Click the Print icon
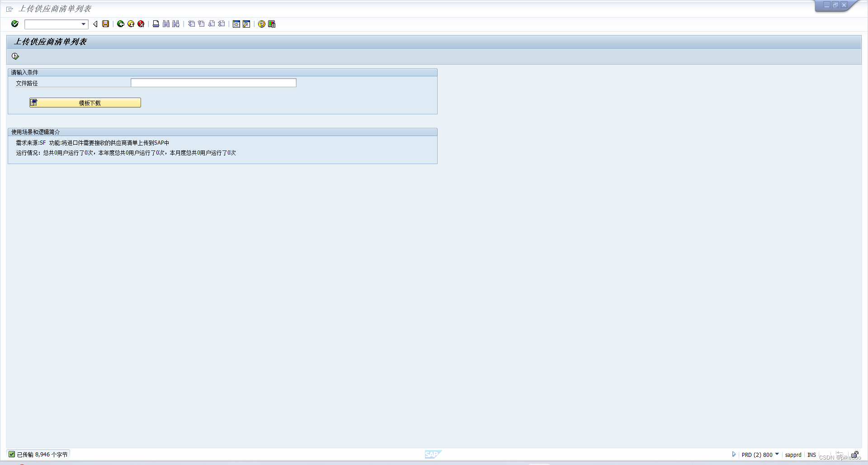The width and height of the screenshot is (868, 465). click(156, 24)
